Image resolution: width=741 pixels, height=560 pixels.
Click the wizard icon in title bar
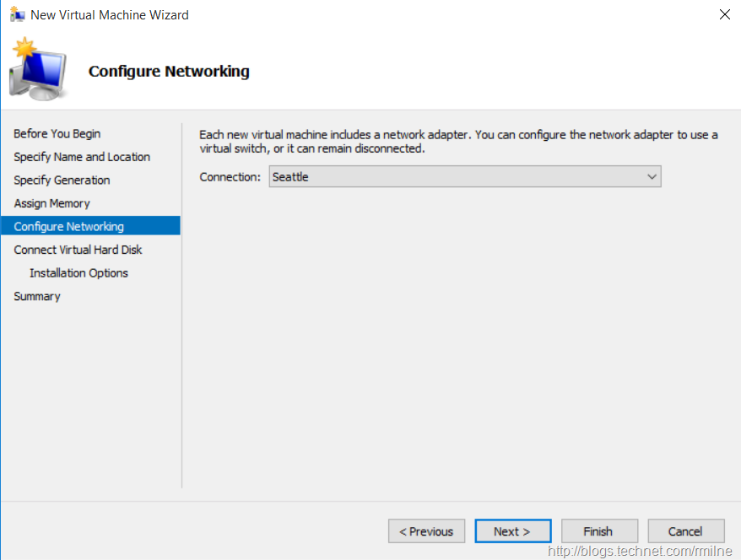click(x=17, y=14)
